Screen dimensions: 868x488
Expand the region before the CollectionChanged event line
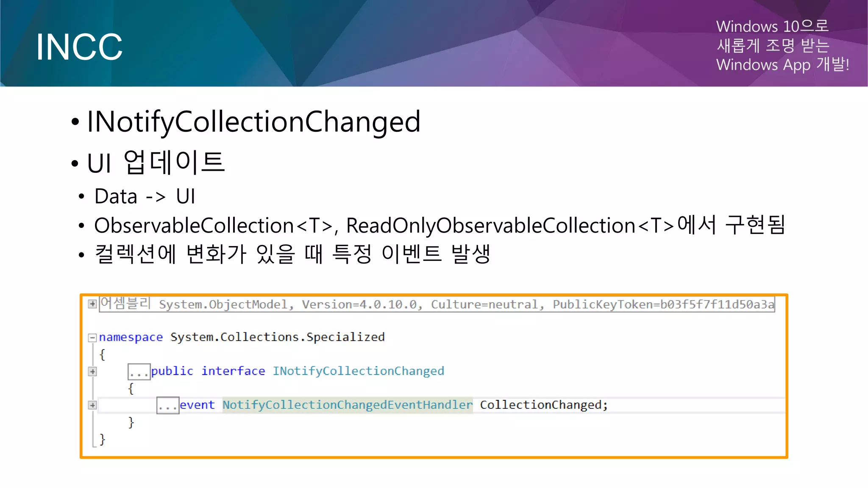tap(92, 405)
